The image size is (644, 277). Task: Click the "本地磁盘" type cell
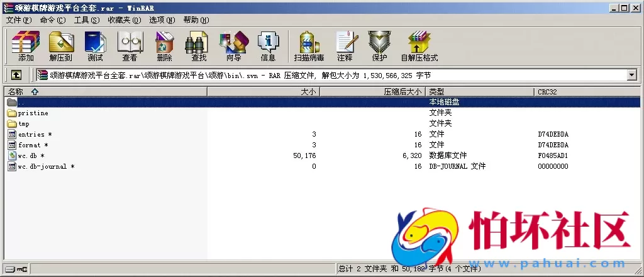pos(444,102)
